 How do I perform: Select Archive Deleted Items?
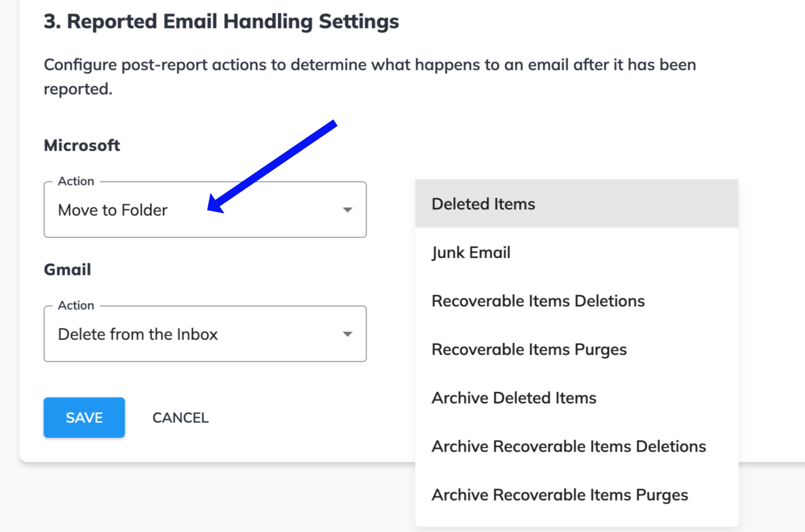514,397
